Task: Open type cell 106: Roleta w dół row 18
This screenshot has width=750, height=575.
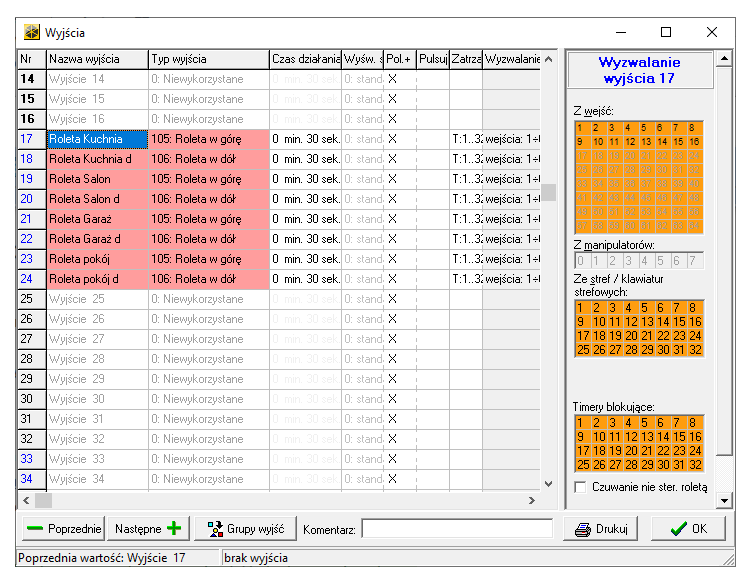Action: coord(208,159)
